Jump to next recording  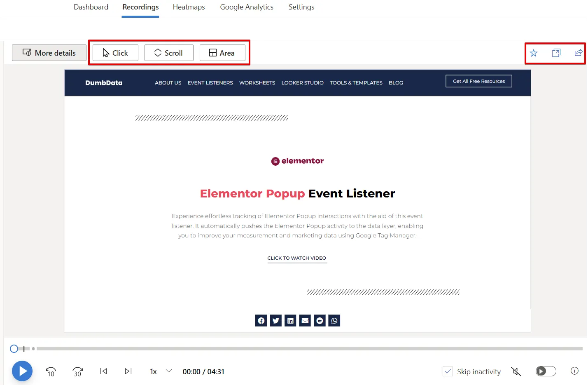pyautogui.click(x=128, y=371)
